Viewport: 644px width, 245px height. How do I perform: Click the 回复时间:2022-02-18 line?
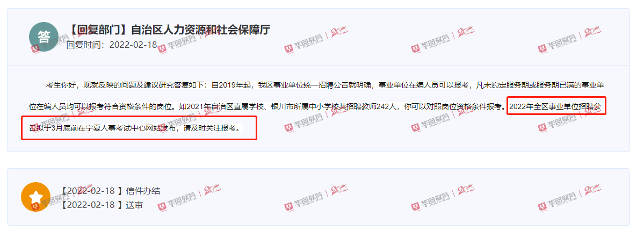pos(112,45)
